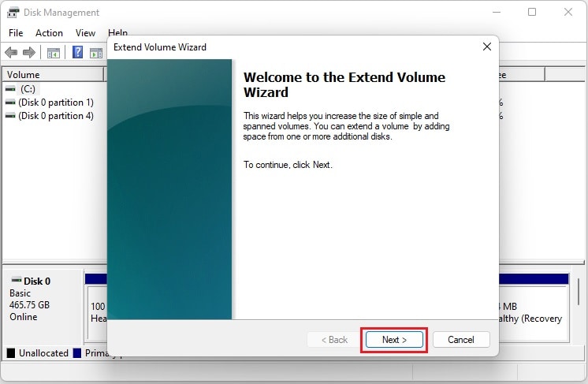This screenshot has height=384, width=588.
Task: Open the View menu in Disk Management
Action: pyautogui.click(x=85, y=33)
